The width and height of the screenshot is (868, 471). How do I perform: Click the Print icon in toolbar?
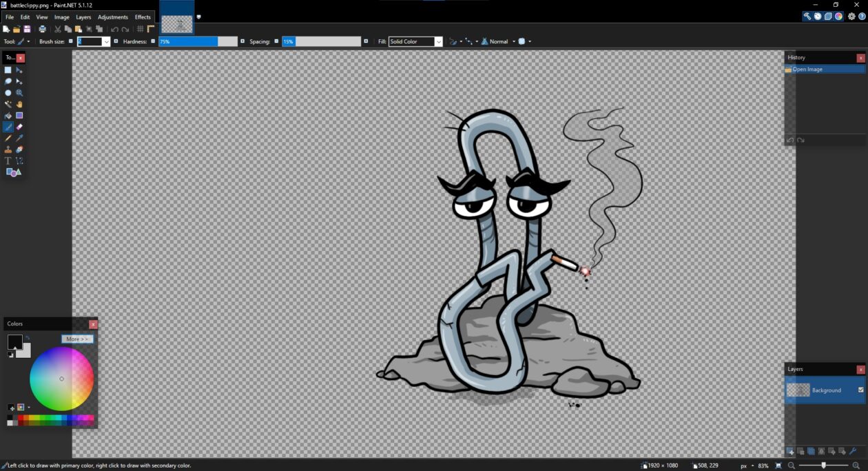[x=43, y=29]
